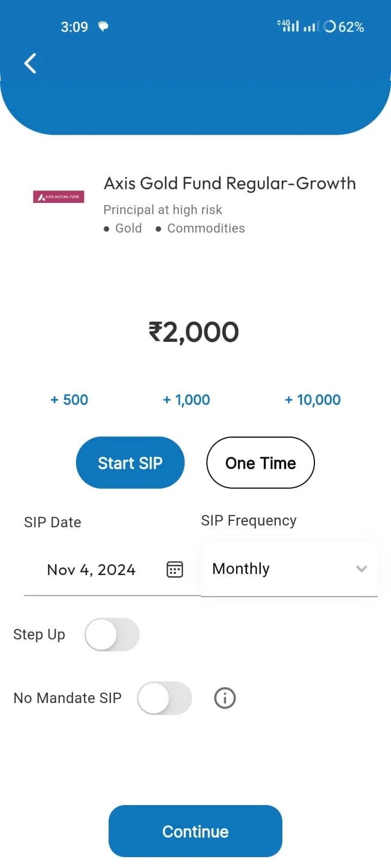The height and width of the screenshot is (868, 391).
Task: Tap the chat bubble status bar icon
Action: click(103, 26)
